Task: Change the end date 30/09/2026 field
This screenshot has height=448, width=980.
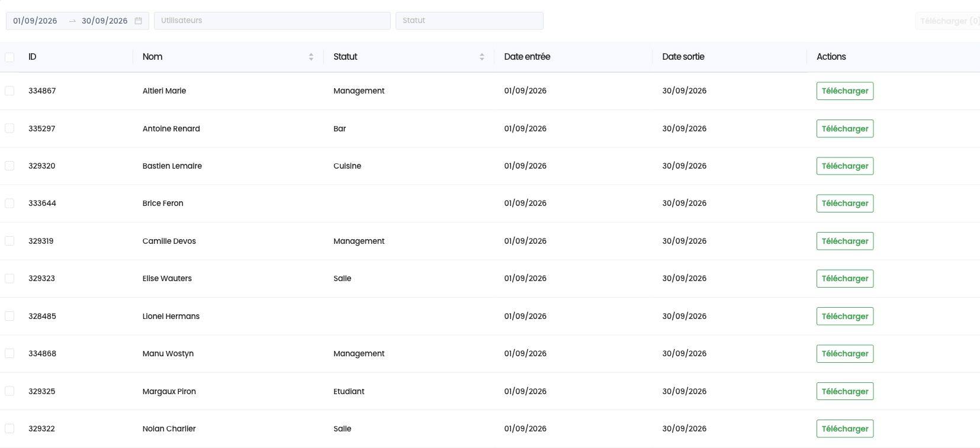Action: (105, 21)
